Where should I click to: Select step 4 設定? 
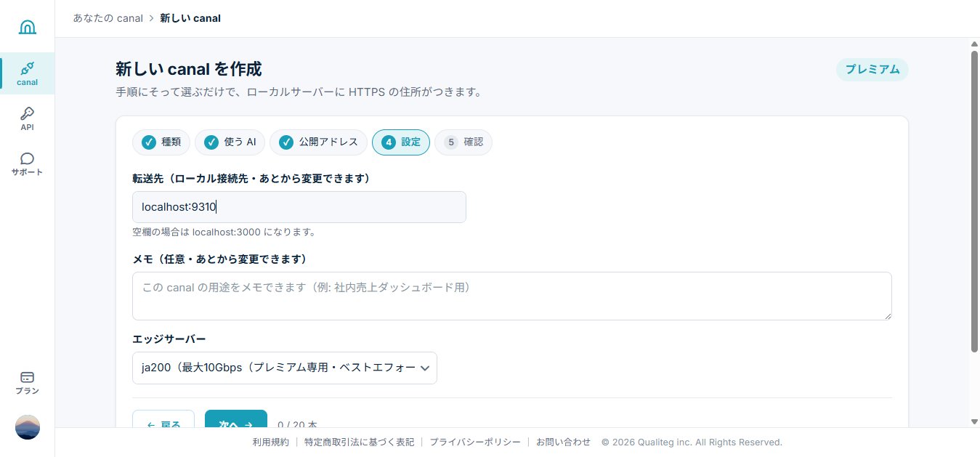(x=401, y=142)
